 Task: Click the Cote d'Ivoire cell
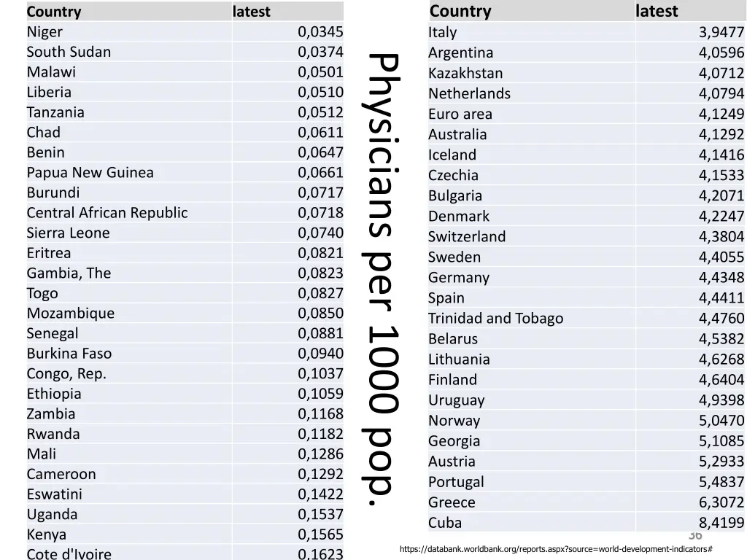129,553
